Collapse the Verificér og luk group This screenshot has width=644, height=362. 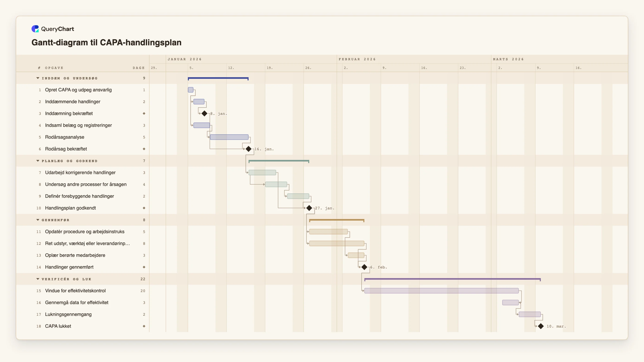coord(38,279)
